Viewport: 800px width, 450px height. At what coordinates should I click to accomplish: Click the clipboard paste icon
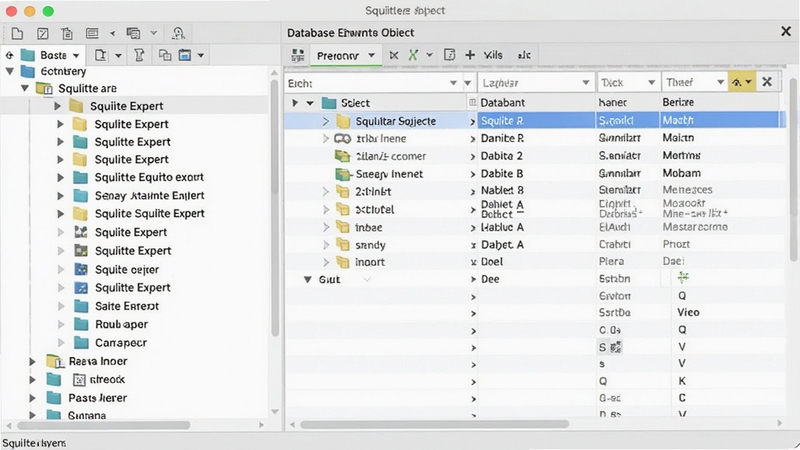point(67,34)
